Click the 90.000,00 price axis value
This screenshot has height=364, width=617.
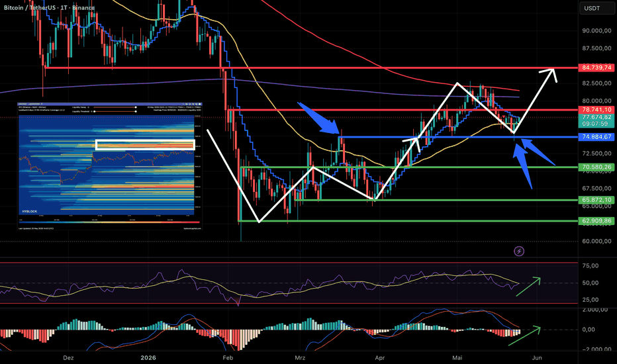pyautogui.click(x=597, y=30)
